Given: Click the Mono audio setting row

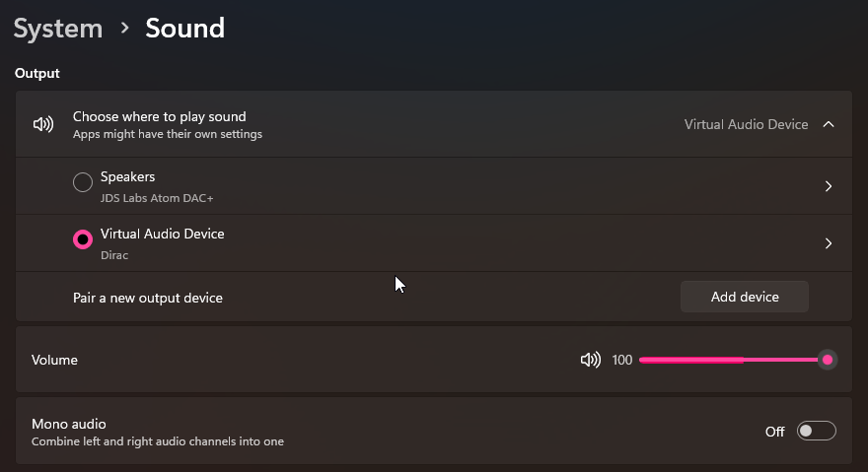Looking at the screenshot, I should (433, 431).
